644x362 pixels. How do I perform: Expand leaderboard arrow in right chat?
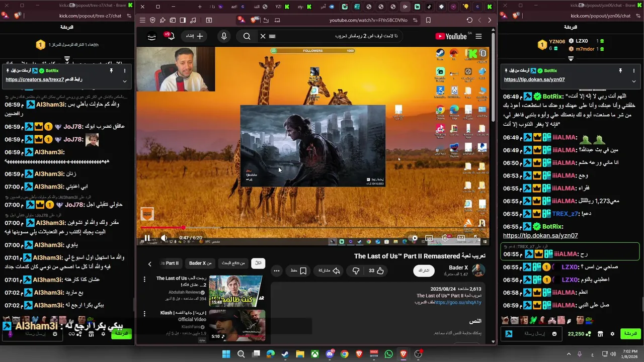click(571, 58)
